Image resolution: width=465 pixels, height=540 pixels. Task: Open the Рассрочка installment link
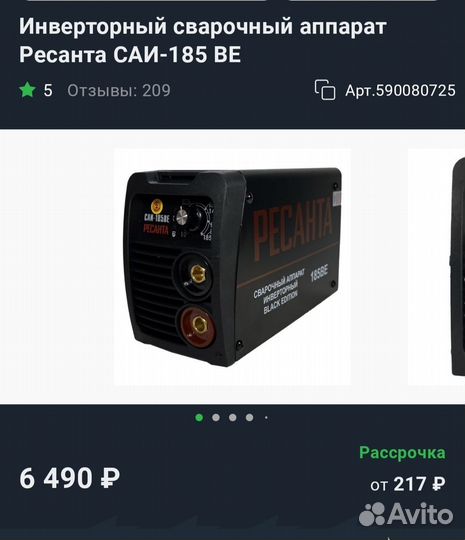[x=402, y=453]
